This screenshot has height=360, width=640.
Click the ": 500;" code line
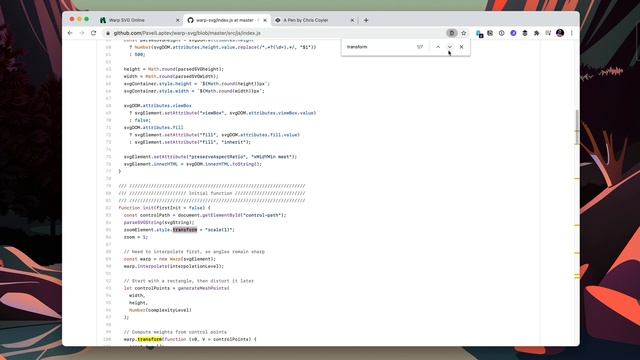(137, 54)
